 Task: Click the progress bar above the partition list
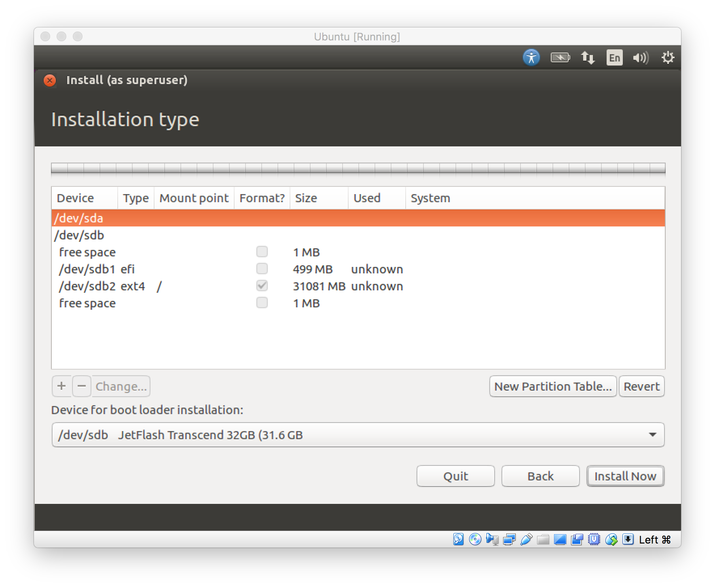point(357,170)
